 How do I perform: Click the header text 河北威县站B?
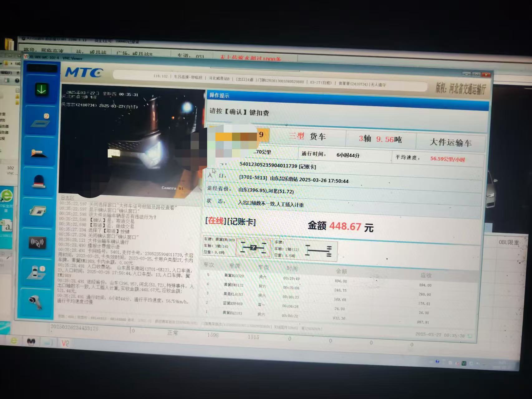pos(219,78)
